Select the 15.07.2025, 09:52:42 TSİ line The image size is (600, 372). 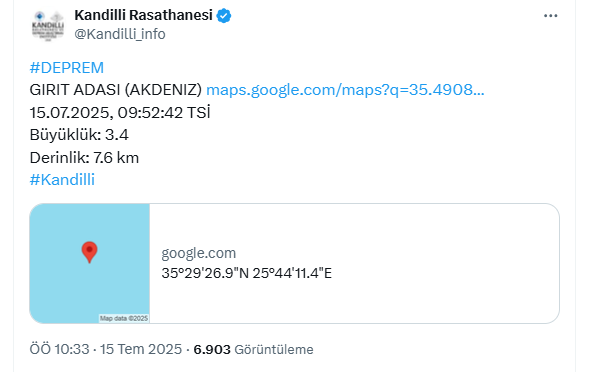[120, 113]
